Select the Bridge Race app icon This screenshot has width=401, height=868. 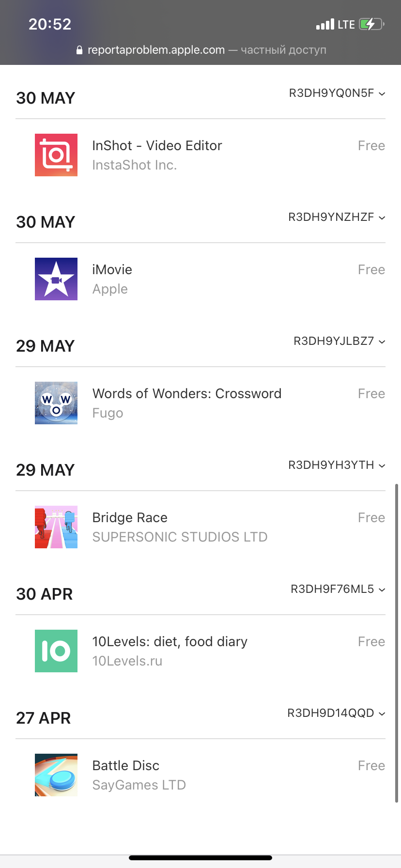[56, 527]
